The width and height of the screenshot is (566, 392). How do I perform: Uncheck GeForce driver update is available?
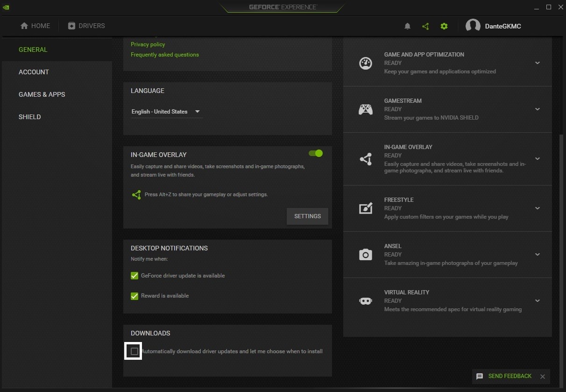[134, 276]
